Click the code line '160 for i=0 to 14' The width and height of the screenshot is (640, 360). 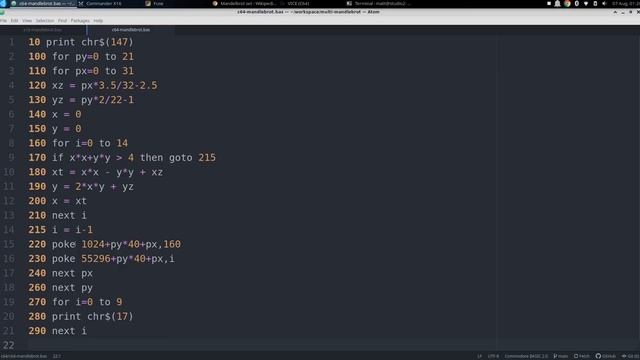(x=78, y=143)
